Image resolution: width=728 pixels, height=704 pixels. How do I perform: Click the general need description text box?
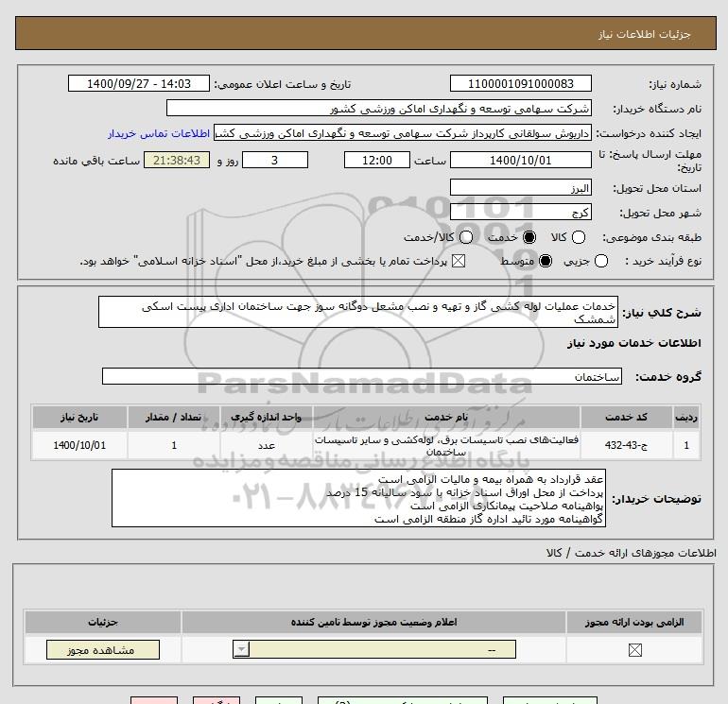point(358,312)
